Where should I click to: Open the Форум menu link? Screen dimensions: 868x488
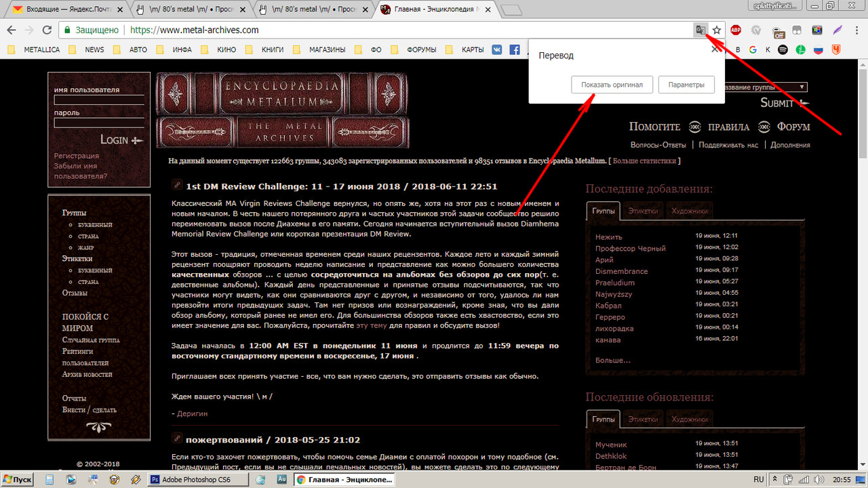coord(793,126)
